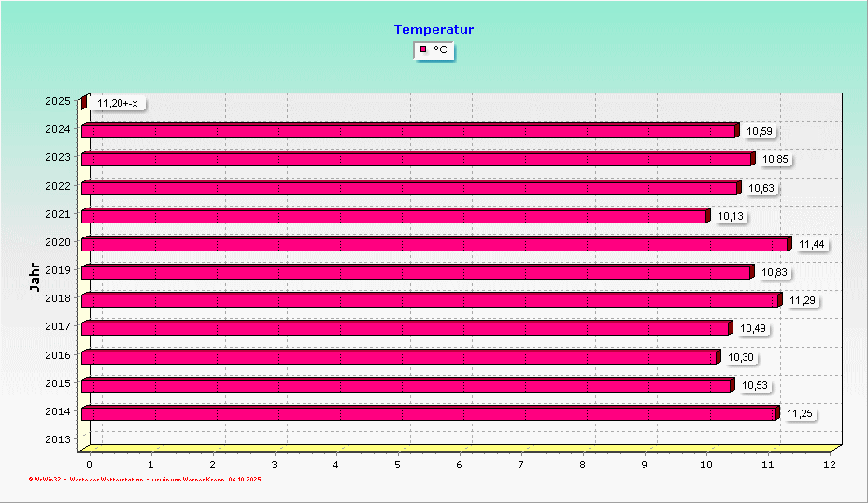Select the 2020 bar, the longest one

[434, 245]
